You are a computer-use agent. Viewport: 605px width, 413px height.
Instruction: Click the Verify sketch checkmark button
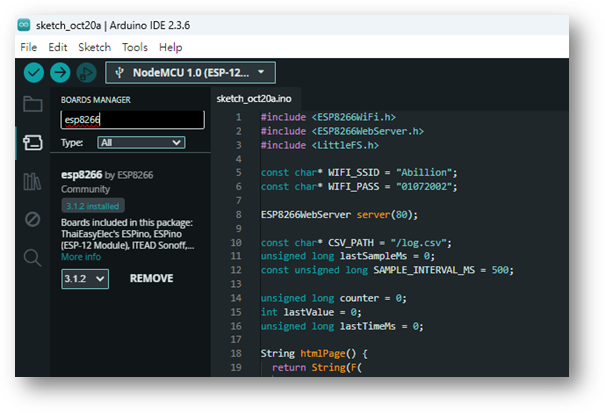pos(34,73)
